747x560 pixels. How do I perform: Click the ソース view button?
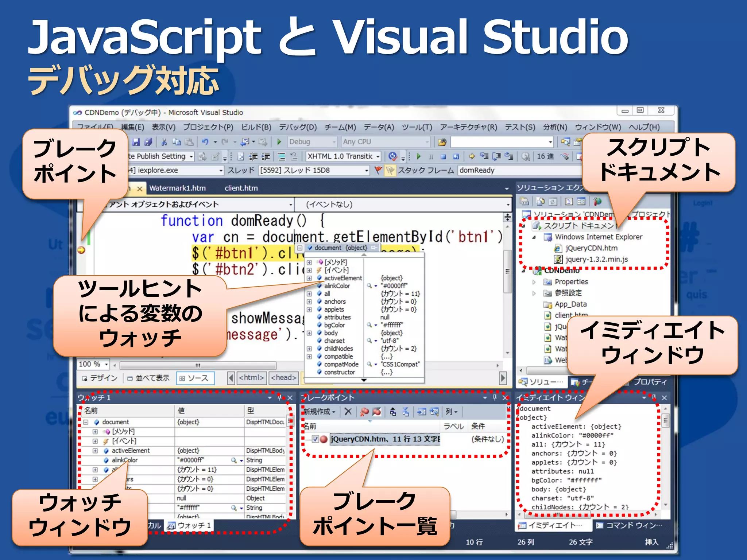(x=195, y=378)
